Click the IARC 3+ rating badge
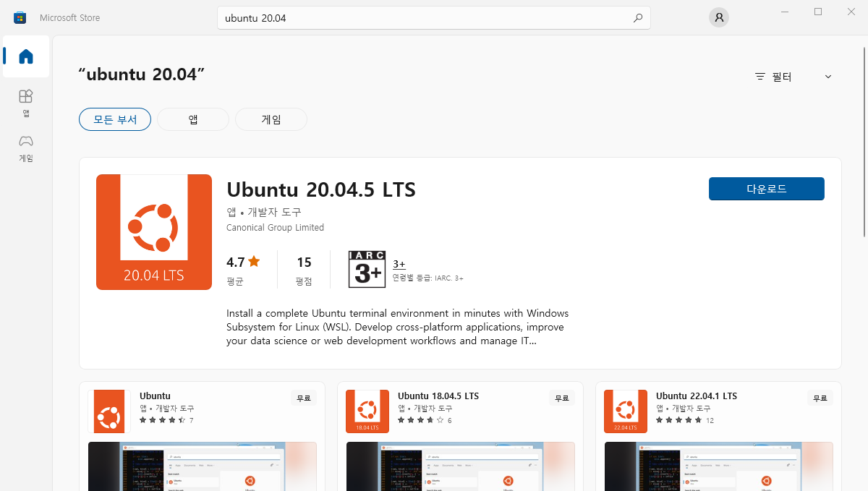Image resolution: width=868 pixels, height=491 pixels. (367, 269)
